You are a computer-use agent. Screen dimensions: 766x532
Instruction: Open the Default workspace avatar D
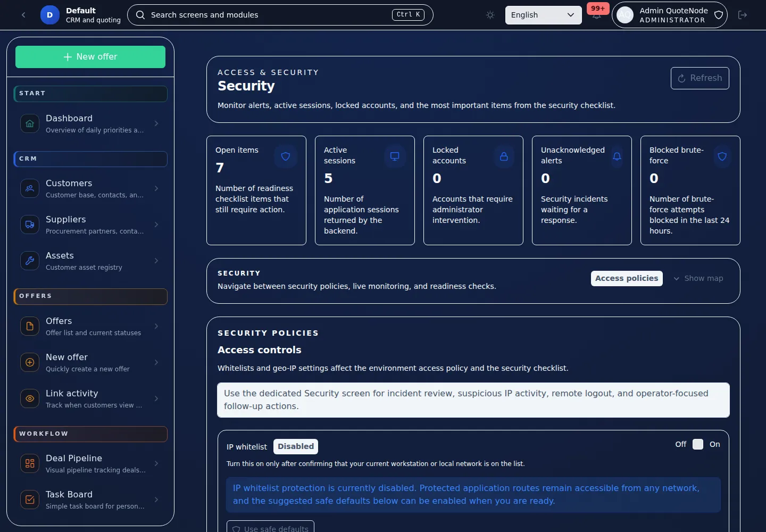[x=49, y=15]
